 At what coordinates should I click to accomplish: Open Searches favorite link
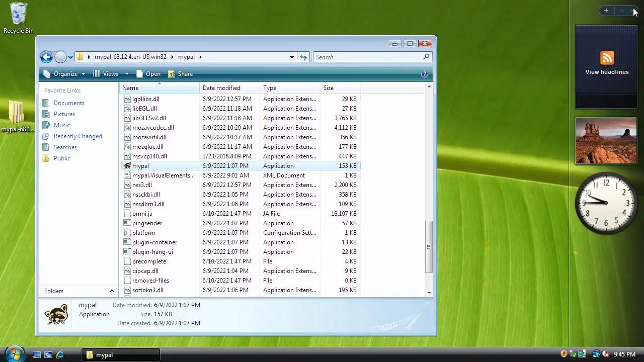coord(65,147)
